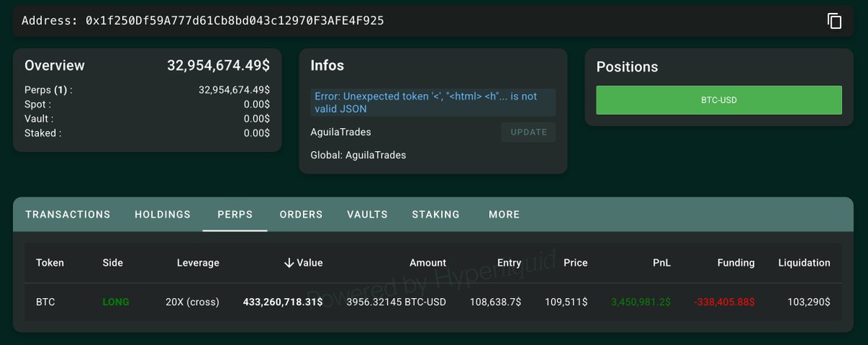Click the Perps (1) overview line

[x=147, y=90]
